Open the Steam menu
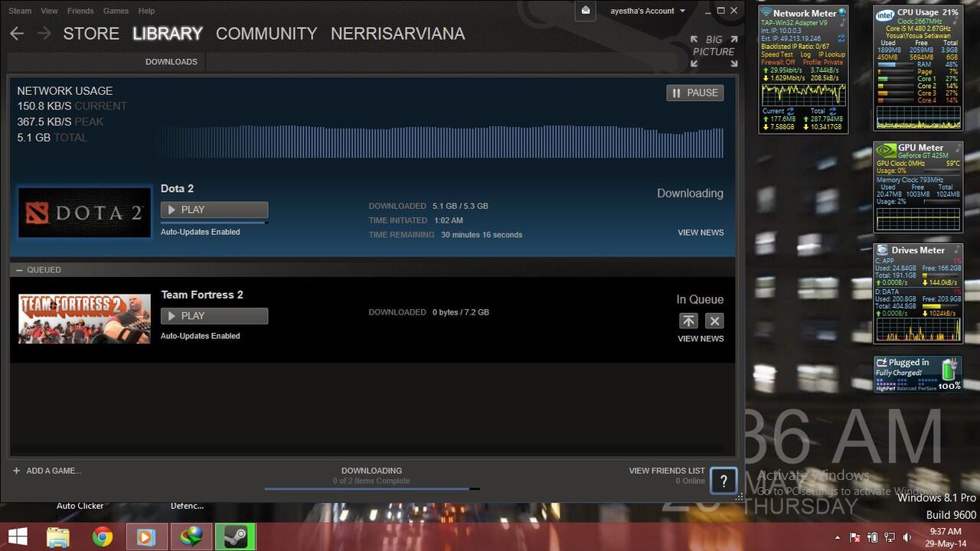Image resolution: width=980 pixels, height=551 pixels. 20,11
